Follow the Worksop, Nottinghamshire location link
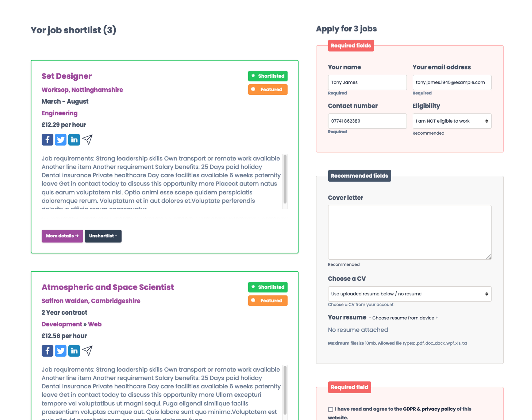 click(x=82, y=90)
